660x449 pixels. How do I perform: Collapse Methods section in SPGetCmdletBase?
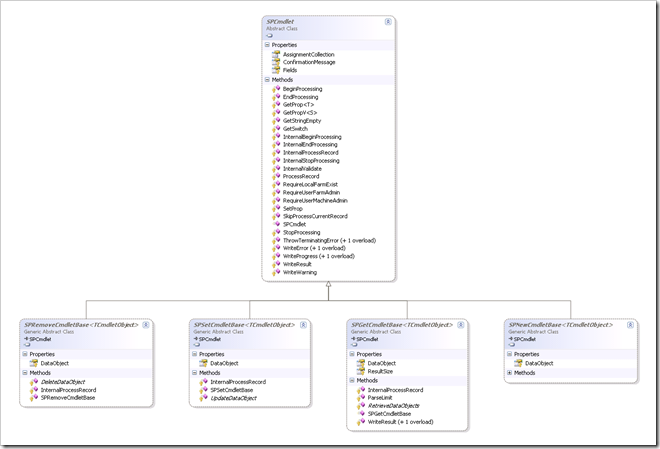click(x=352, y=380)
